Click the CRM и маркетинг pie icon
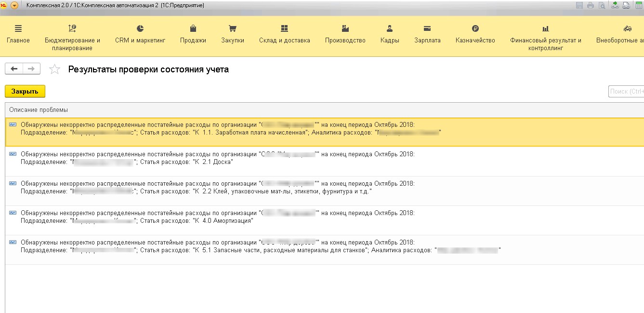644x313 pixels. pos(140,28)
